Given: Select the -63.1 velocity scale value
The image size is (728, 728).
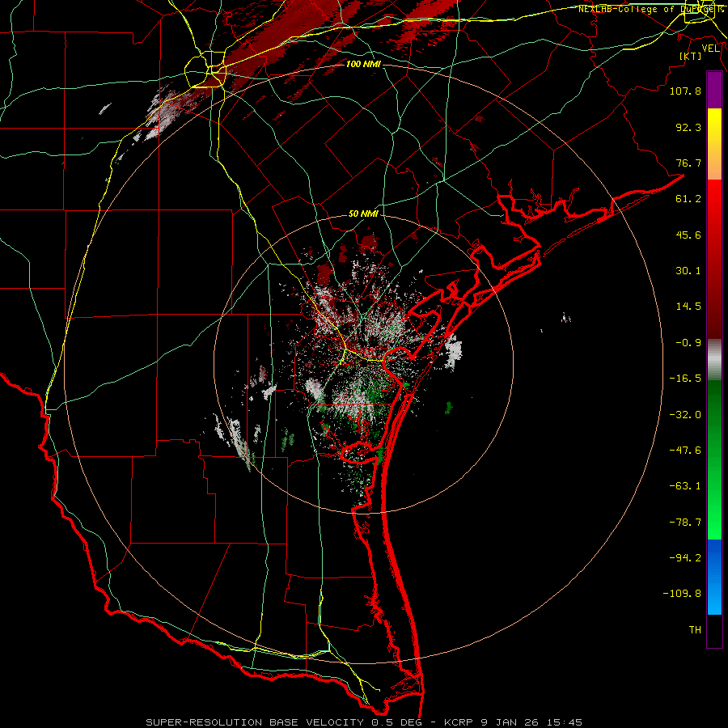Looking at the screenshot, I should pyautogui.click(x=685, y=486).
